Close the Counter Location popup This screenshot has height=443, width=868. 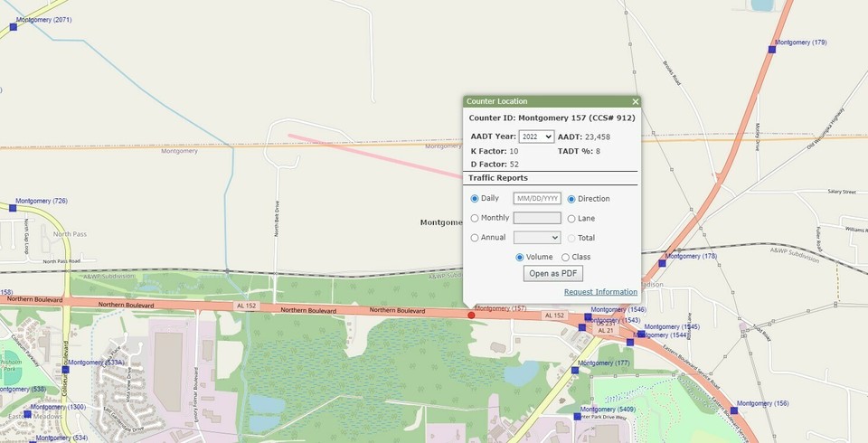pos(636,102)
